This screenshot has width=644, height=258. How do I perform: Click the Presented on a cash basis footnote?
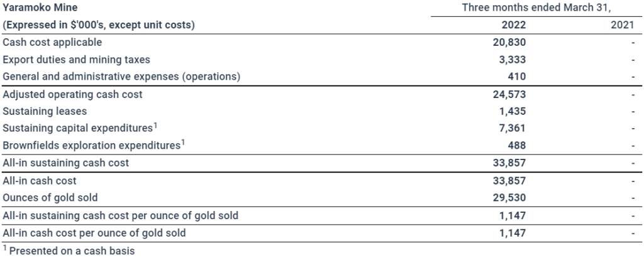click(x=70, y=251)
